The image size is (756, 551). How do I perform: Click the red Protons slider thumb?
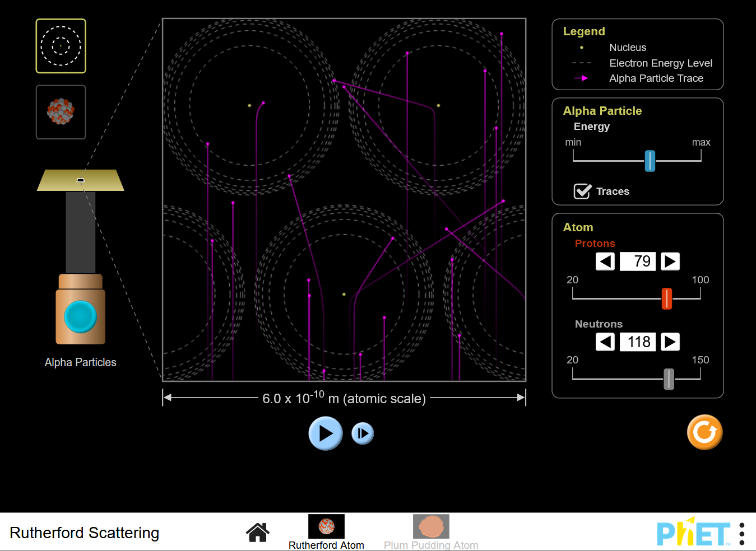pos(666,298)
